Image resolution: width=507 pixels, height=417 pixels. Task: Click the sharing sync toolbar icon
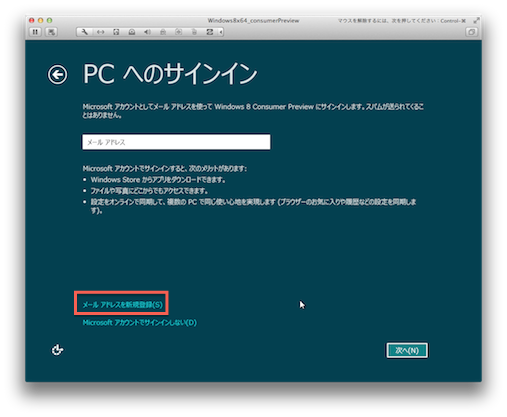click(210, 32)
